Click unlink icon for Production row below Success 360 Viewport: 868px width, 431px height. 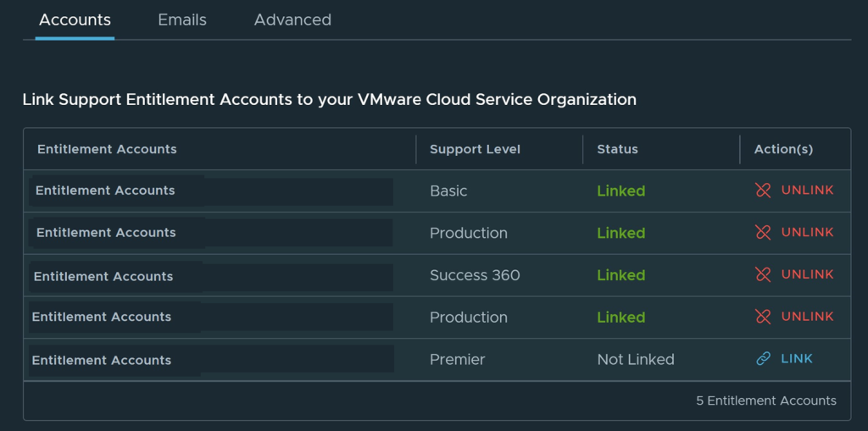763,317
